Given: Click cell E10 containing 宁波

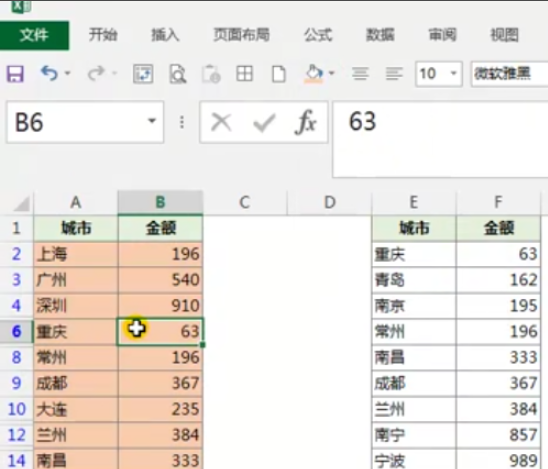Looking at the screenshot, I should pyautogui.click(x=414, y=460).
